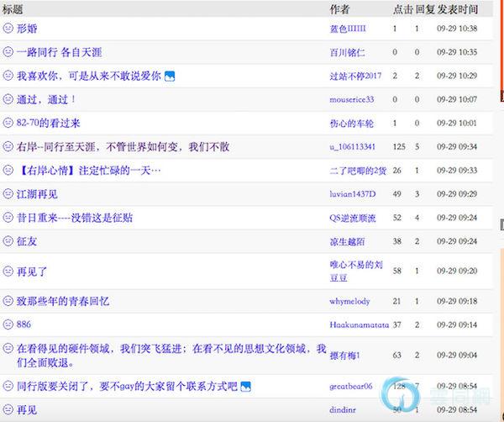Open author page for Haakunamatata
504x422 pixels.
click(359, 324)
